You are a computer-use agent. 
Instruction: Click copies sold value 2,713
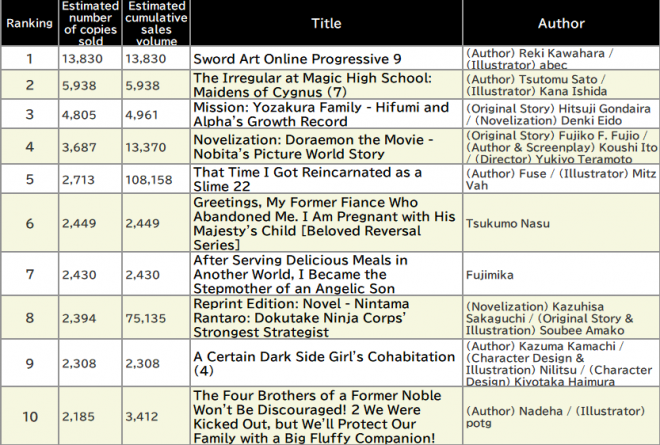click(x=78, y=179)
